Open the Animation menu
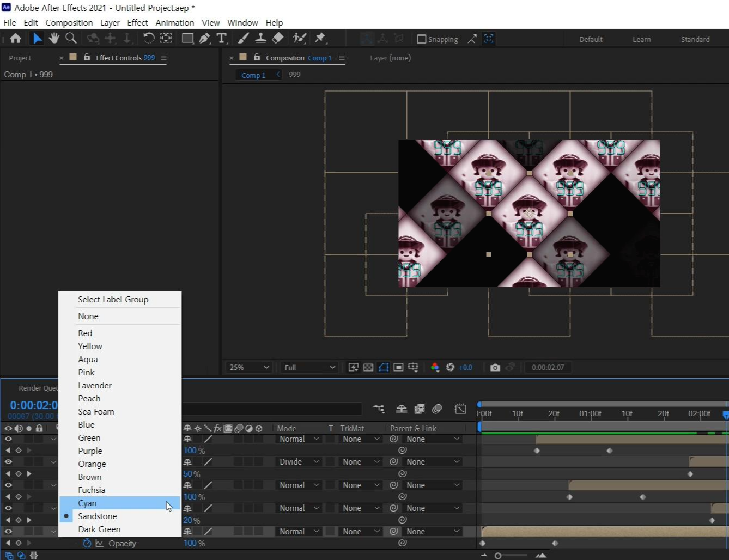 [x=174, y=22]
